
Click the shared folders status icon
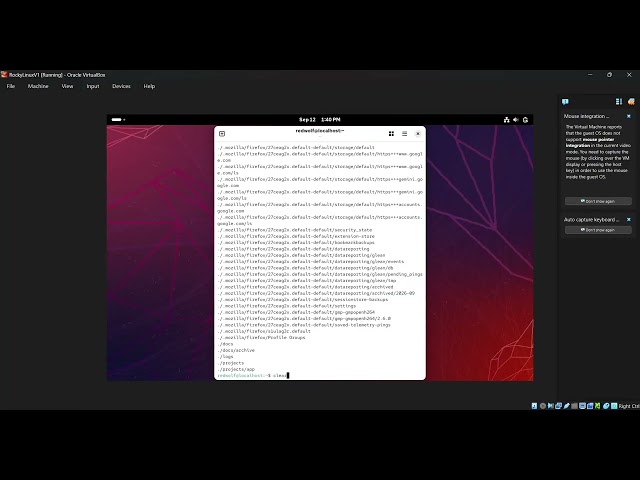pos(574,406)
